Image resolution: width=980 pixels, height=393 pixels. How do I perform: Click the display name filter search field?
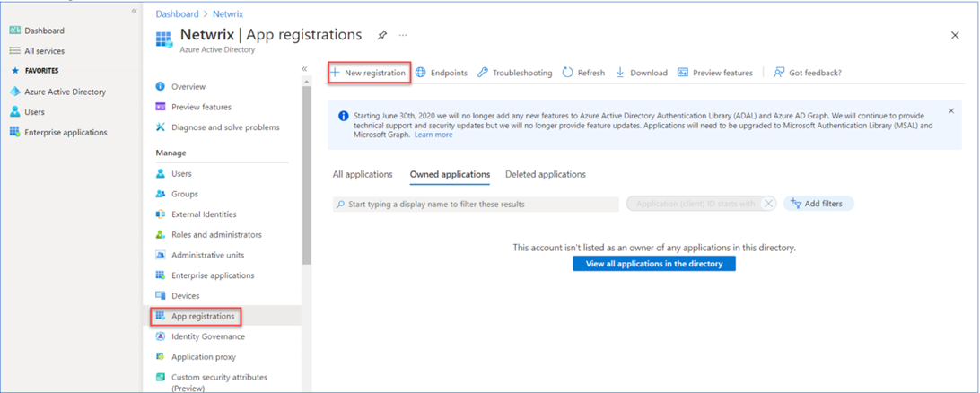[x=476, y=205]
